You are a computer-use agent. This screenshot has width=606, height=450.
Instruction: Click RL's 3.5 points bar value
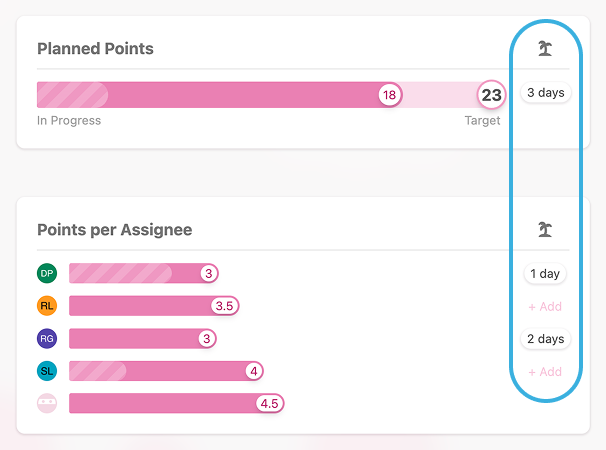tap(225, 306)
